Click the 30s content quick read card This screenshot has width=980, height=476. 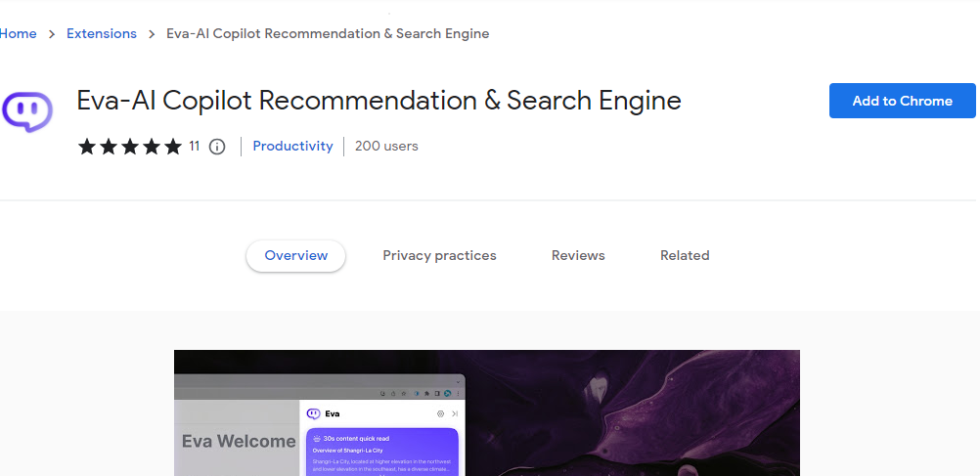point(381,452)
